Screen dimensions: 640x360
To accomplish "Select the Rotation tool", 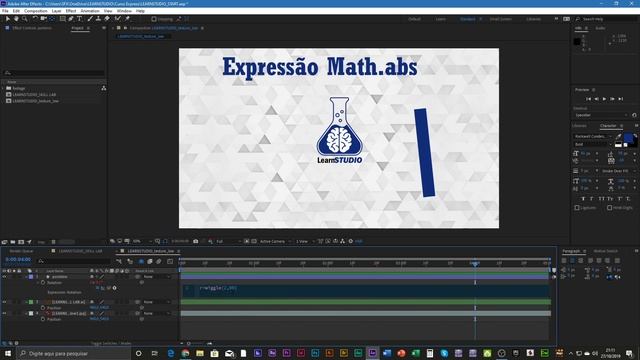I will click(x=35, y=19).
